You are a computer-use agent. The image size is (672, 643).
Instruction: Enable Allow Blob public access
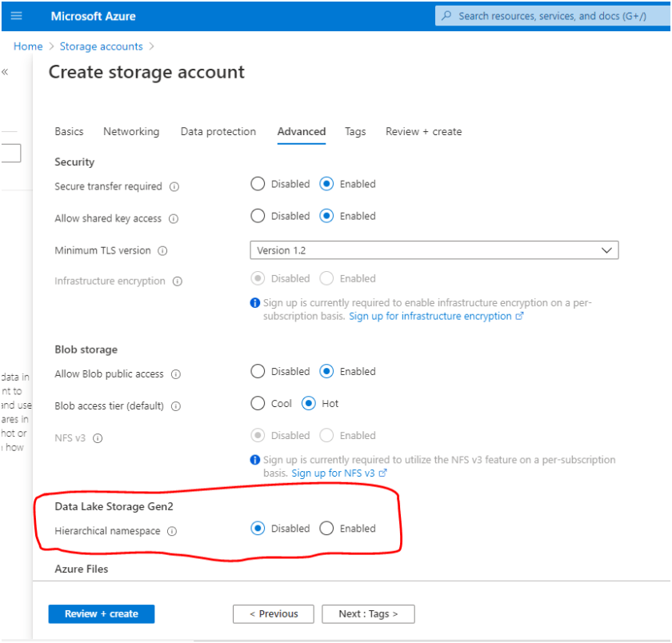(x=326, y=371)
